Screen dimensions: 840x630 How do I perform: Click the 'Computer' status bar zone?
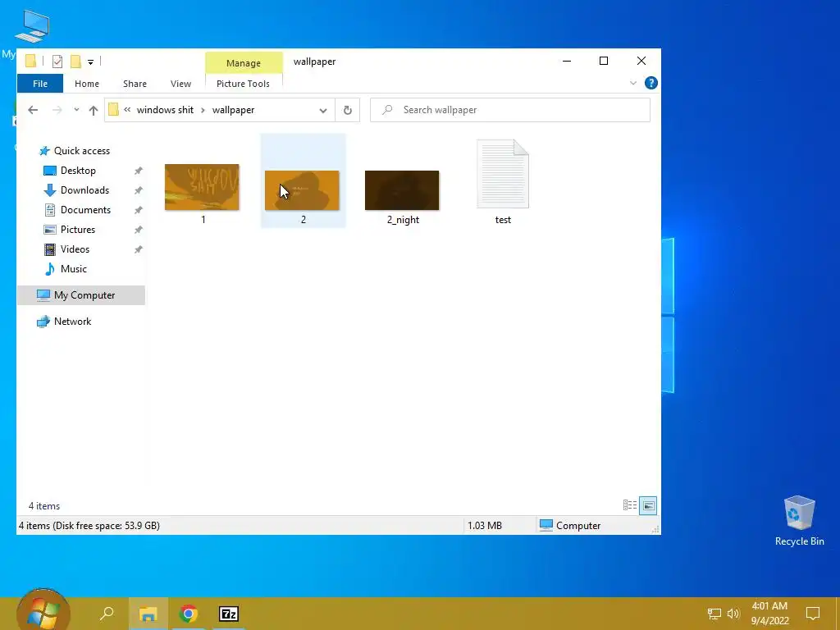click(x=570, y=526)
